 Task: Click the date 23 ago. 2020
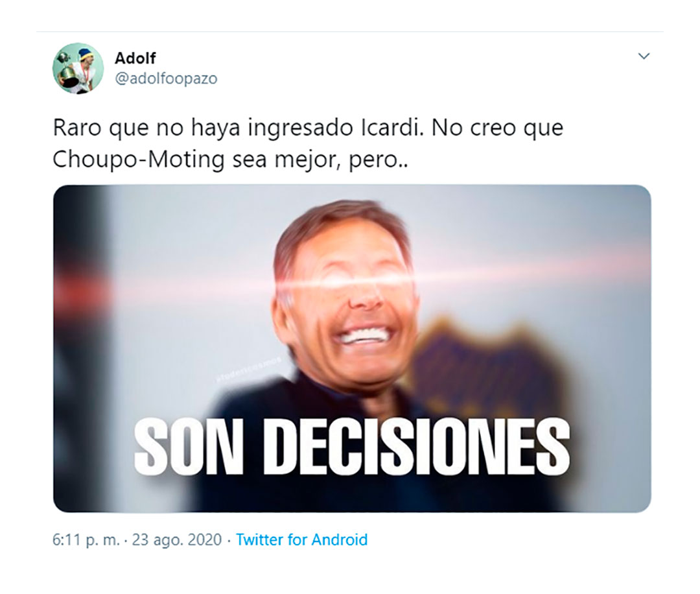pos(177,540)
